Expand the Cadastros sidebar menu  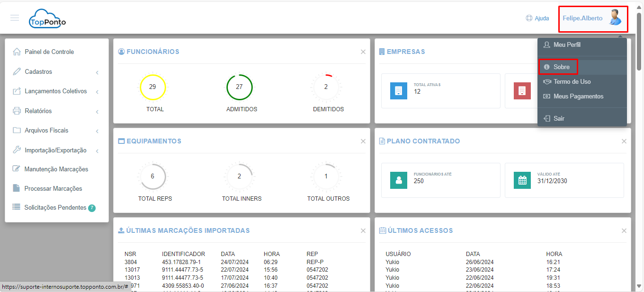56,72
